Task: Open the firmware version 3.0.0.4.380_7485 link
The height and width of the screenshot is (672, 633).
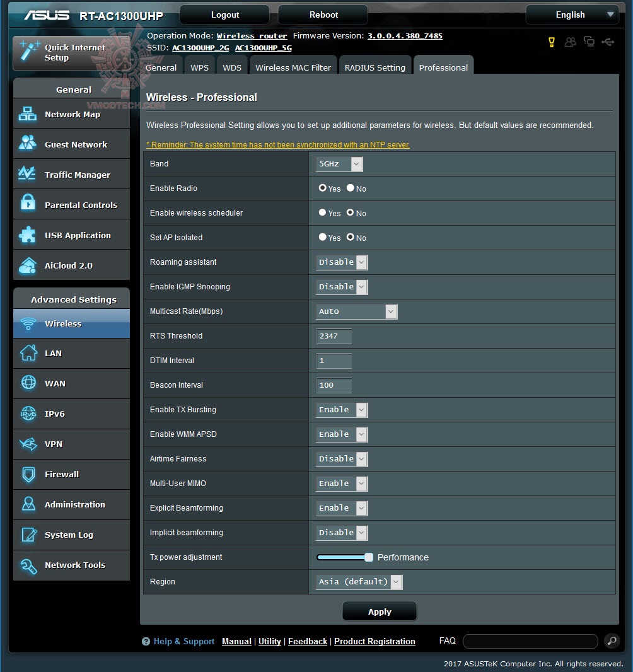Action: pyautogui.click(x=405, y=36)
